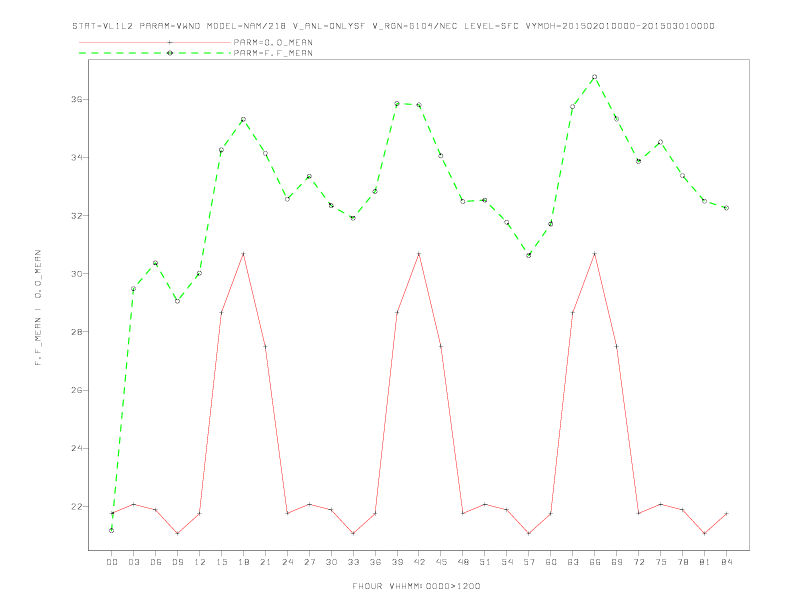This screenshot has height=612, width=792.
Task: Click the x-axis forecast hour label 54
Action: [x=507, y=562]
